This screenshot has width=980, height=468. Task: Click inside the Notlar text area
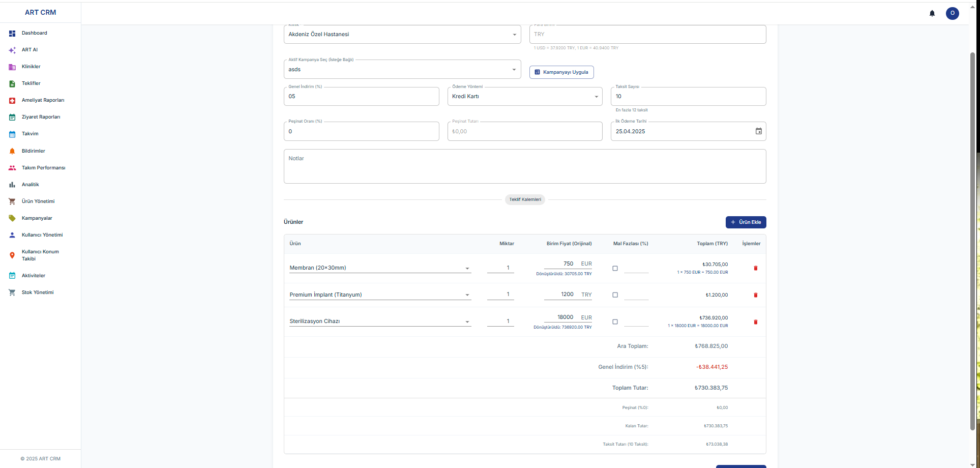pyautogui.click(x=524, y=166)
